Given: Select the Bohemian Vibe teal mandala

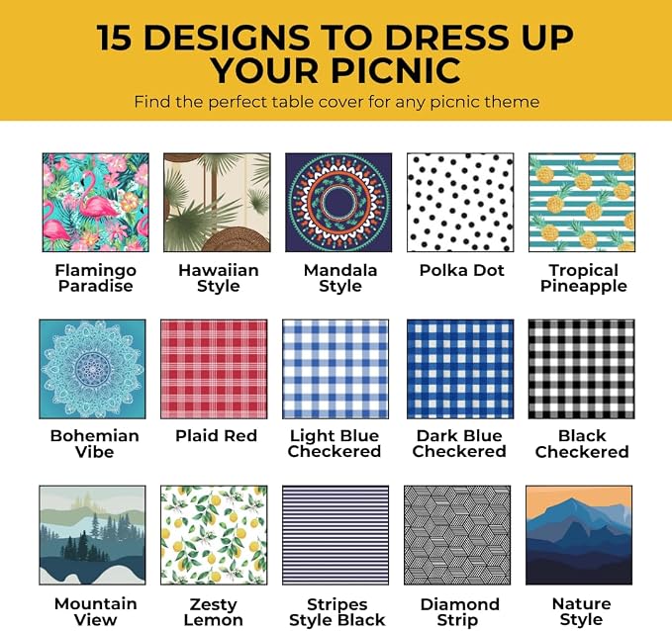Looking at the screenshot, I should 92,369.
